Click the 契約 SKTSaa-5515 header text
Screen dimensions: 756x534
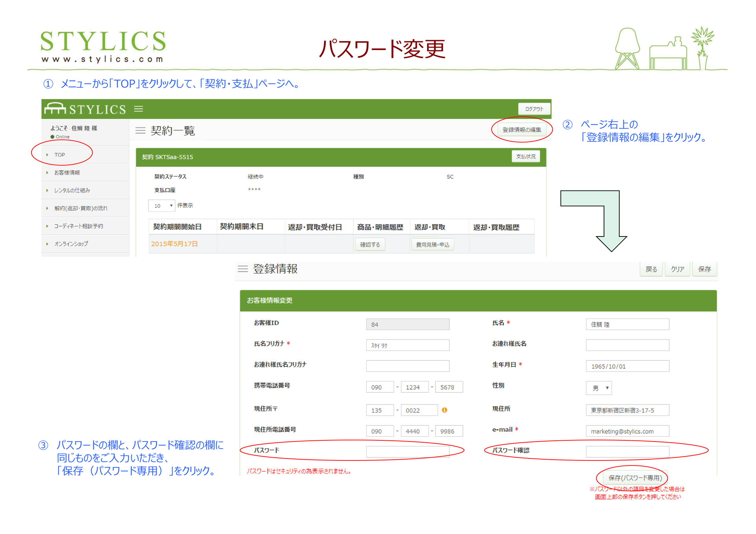167,157
